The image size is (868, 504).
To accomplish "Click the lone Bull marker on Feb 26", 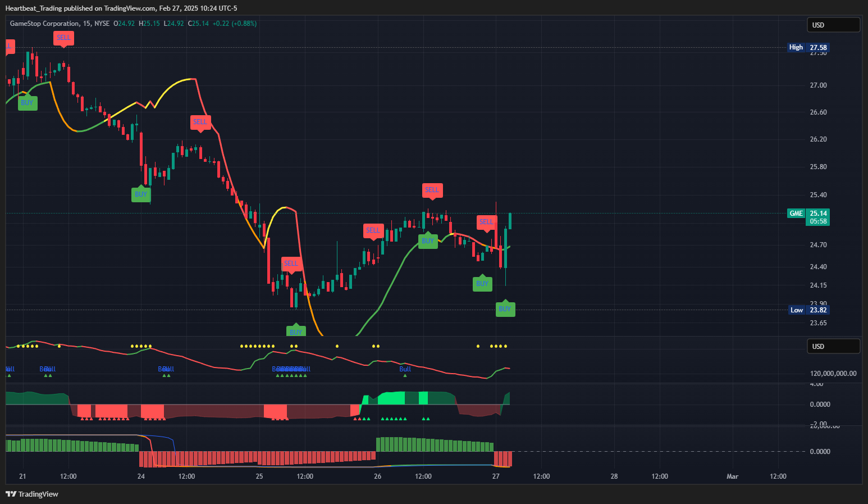I will [405, 369].
